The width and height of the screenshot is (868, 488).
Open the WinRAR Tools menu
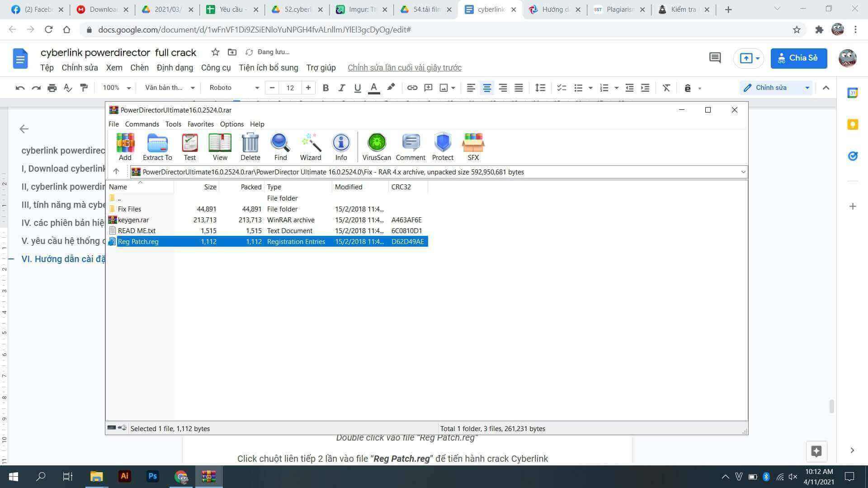click(x=173, y=124)
